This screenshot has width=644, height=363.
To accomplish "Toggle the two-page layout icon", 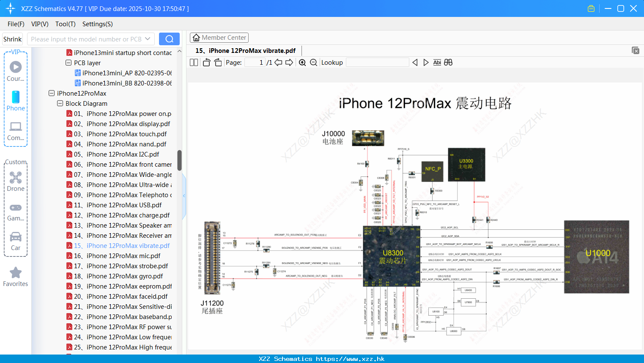I will point(194,63).
